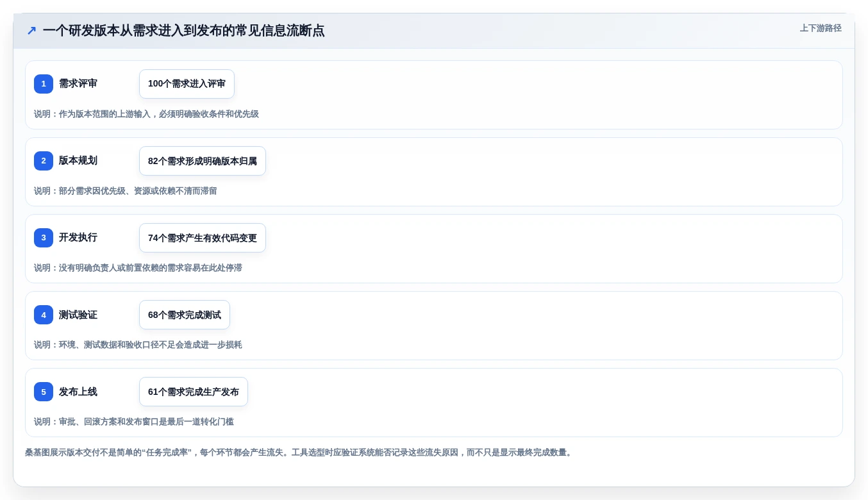Image resolution: width=868 pixels, height=500 pixels.
Task: Click the 61个需求完成生产发布 chip
Action: [x=194, y=392]
